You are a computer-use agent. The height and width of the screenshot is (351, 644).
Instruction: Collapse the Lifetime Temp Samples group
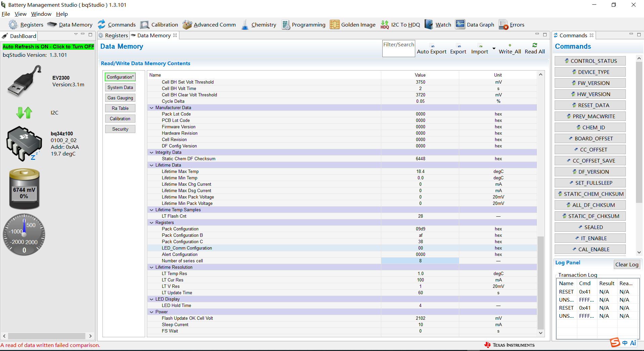click(x=152, y=210)
